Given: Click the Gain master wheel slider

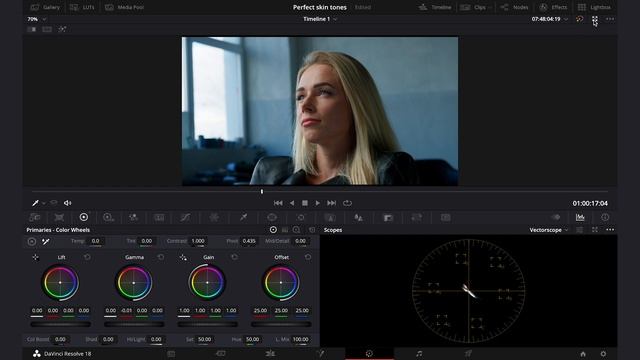Looking at the screenshot, I should pyautogui.click(x=207, y=324).
